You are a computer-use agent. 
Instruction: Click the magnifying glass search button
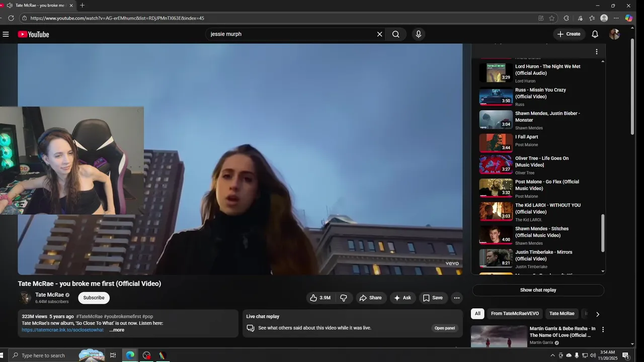tap(396, 34)
